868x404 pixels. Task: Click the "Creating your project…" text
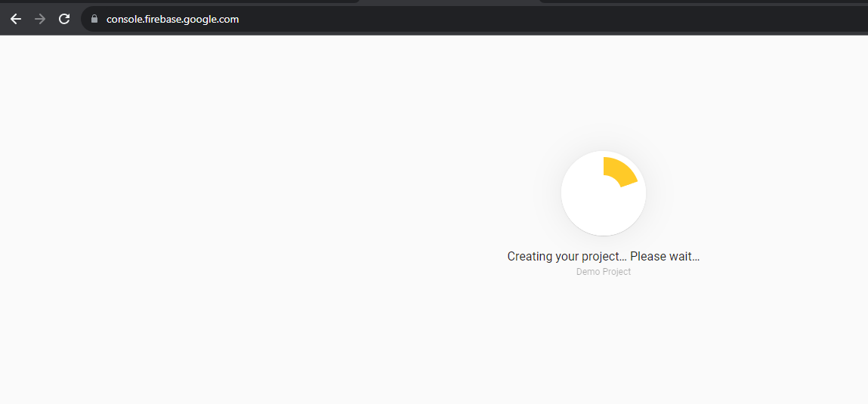click(567, 257)
